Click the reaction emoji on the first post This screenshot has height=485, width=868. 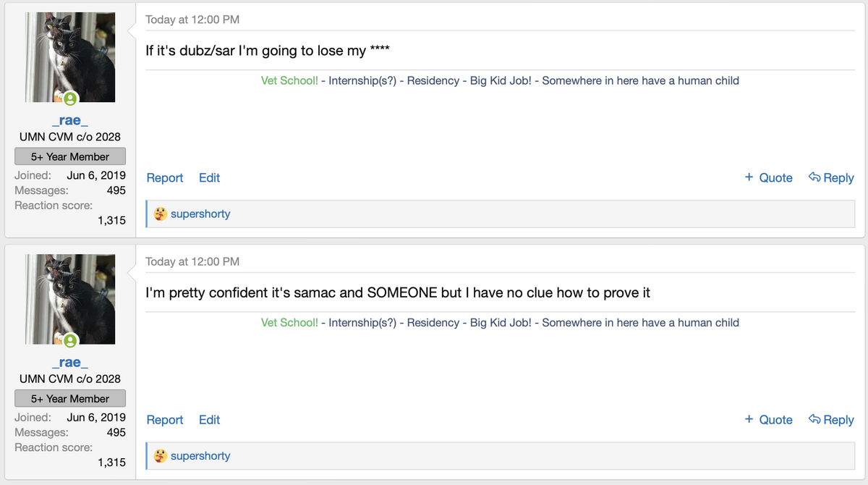pyautogui.click(x=161, y=214)
